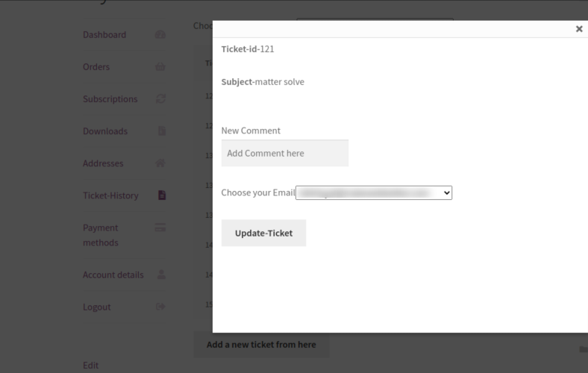The width and height of the screenshot is (588, 373).
Task: Click the Subscriptions refresh icon
Action: tap(160, 98)
